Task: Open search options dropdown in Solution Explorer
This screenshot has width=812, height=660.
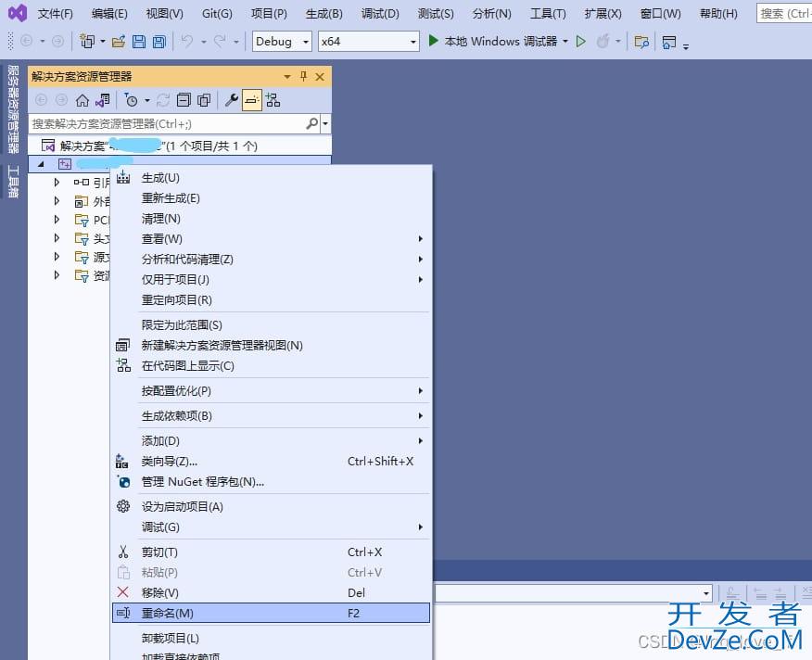Action: pos(325,123)
